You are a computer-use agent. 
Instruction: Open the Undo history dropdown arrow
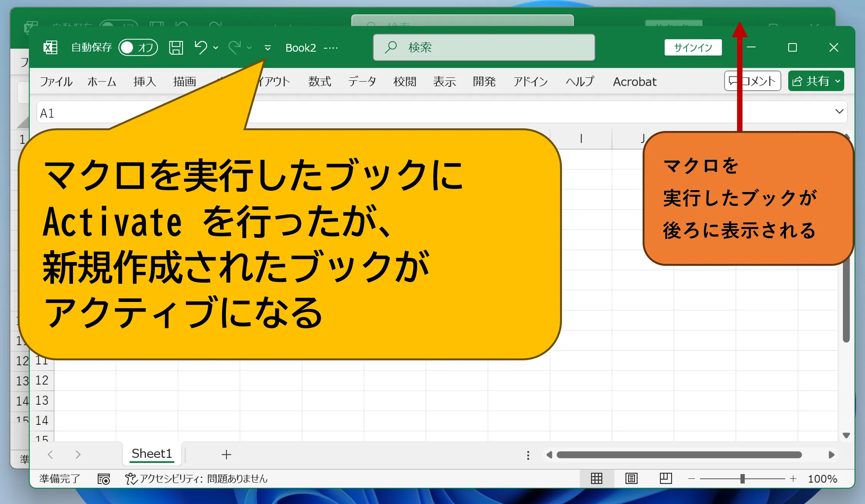pos(216,48)
